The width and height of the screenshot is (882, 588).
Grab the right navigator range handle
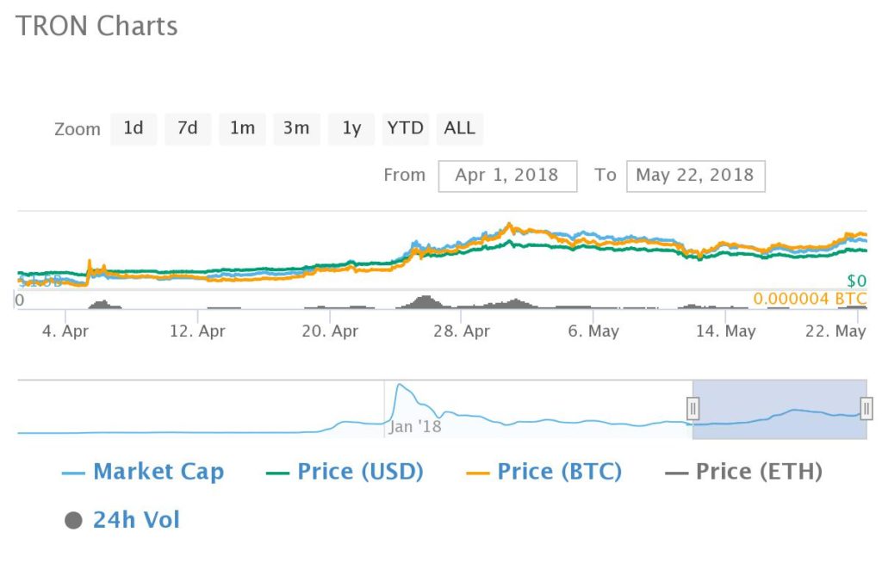pyautogui.click(x=866, y=409)
